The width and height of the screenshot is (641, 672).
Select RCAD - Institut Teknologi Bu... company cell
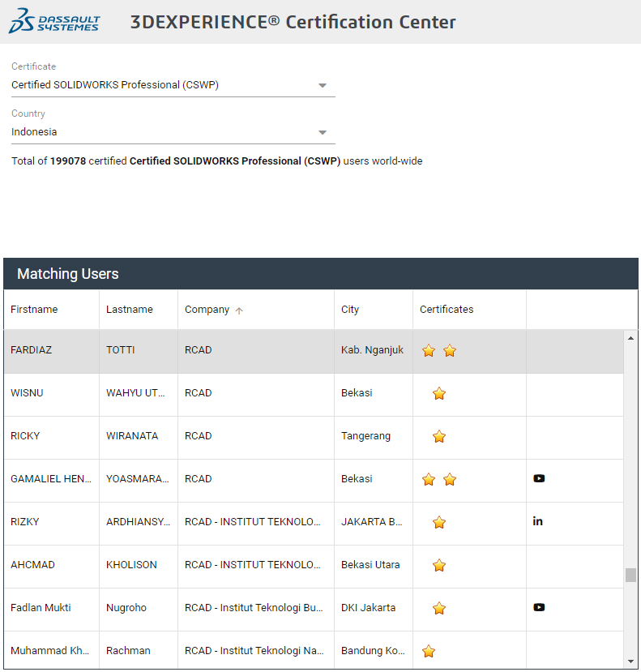(256, 608)
